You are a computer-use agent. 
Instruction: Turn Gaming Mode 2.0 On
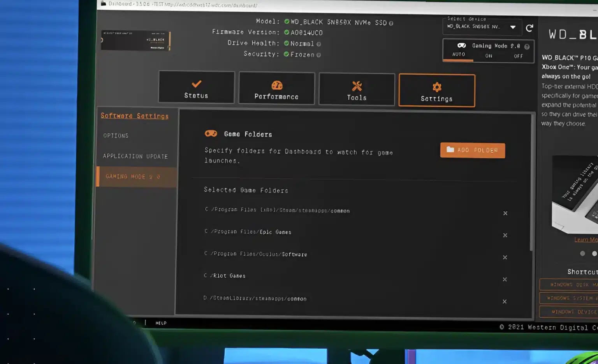489,56
